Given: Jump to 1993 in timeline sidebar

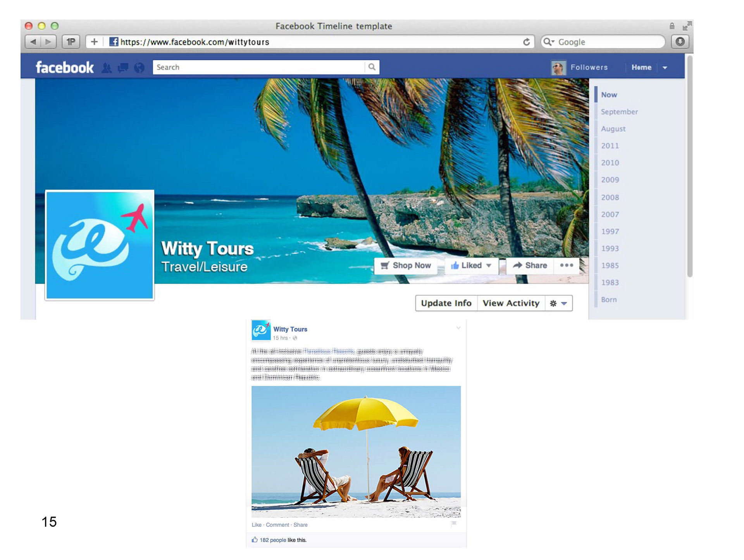Looking at the screenshot, I should pos(610,249).
